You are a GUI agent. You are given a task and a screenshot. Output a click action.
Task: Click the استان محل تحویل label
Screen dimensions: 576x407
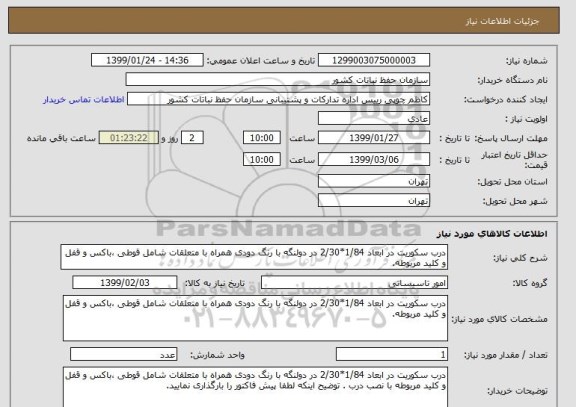512,182
